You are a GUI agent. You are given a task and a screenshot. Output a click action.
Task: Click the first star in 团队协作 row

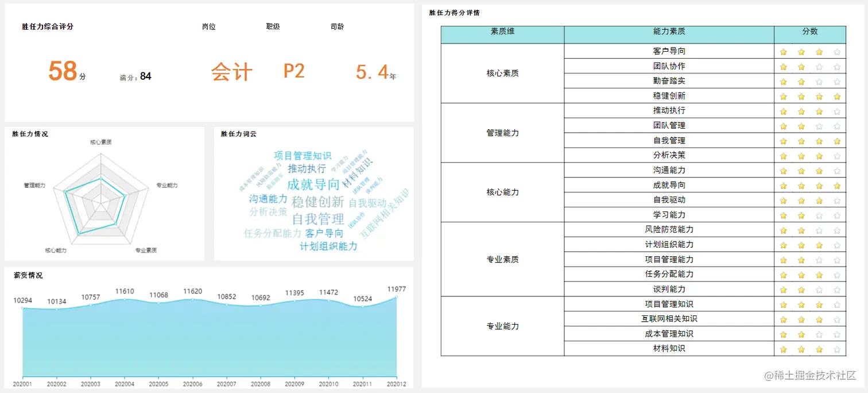(x=783, y=67)
